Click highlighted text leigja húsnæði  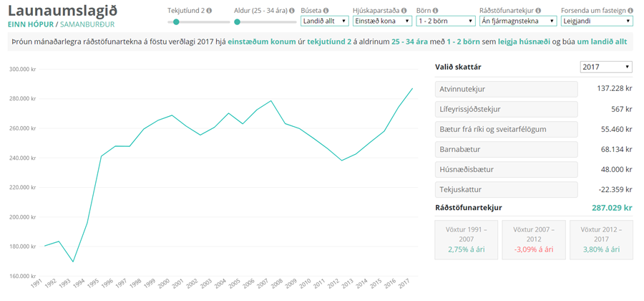point(524,42)
